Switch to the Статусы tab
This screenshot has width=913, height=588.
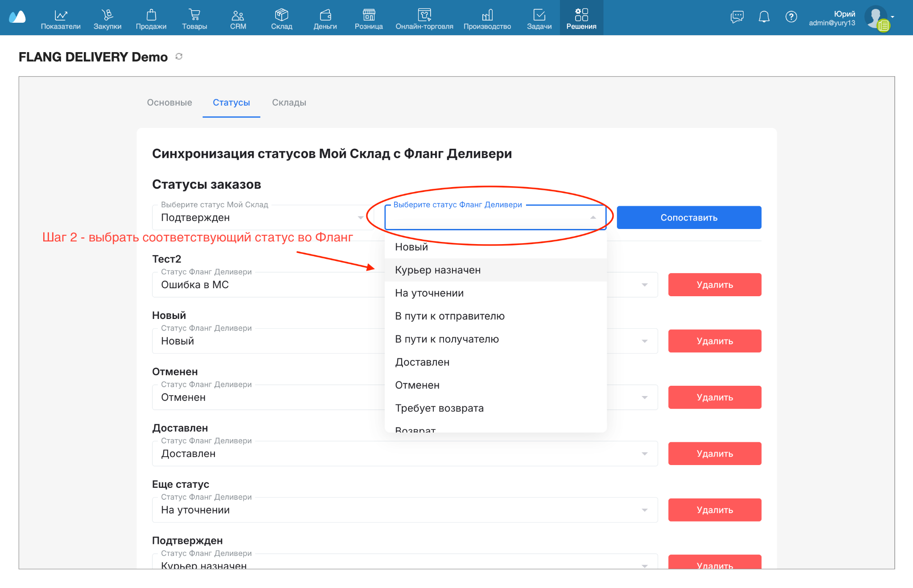[x=231, y=102]
